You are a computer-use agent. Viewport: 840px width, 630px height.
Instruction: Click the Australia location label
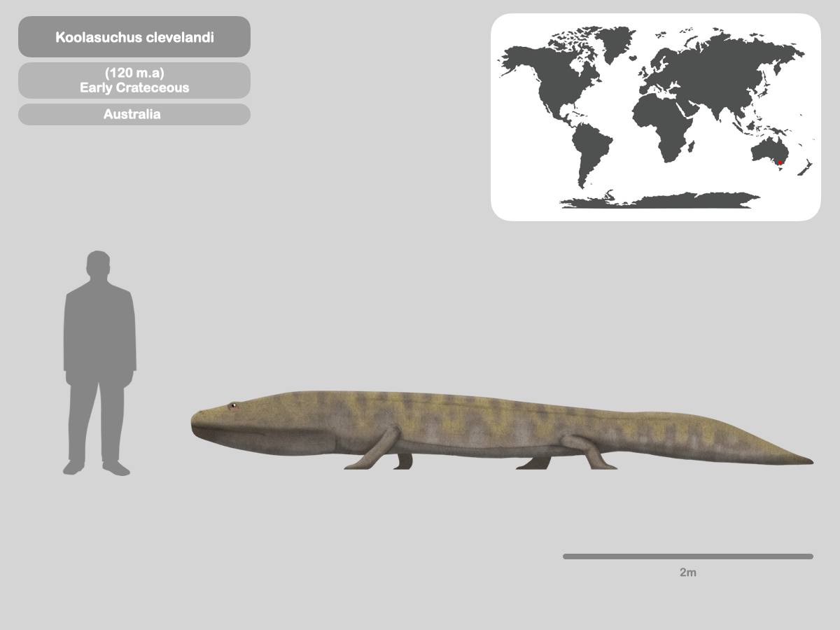point(134,114)
